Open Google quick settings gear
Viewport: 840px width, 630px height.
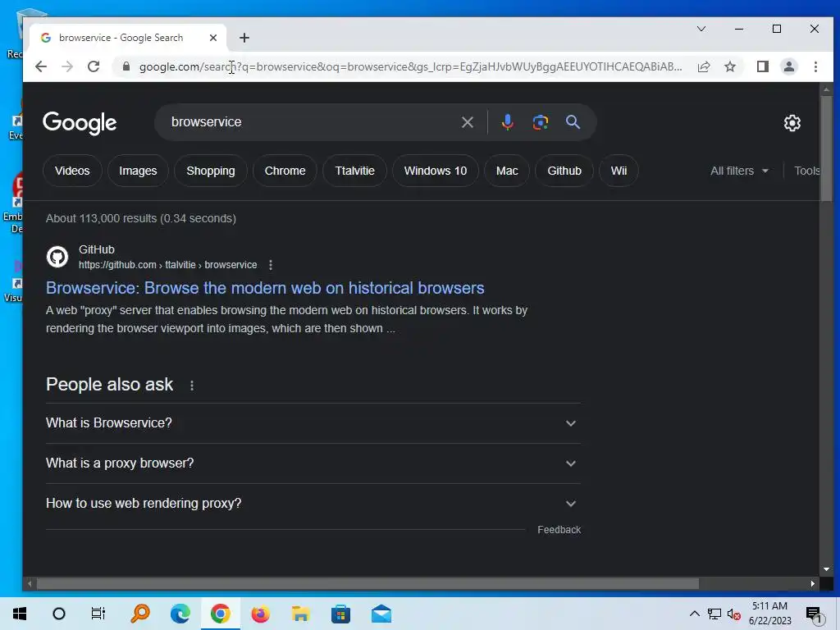pyautogui.click(x=792, y=123)
